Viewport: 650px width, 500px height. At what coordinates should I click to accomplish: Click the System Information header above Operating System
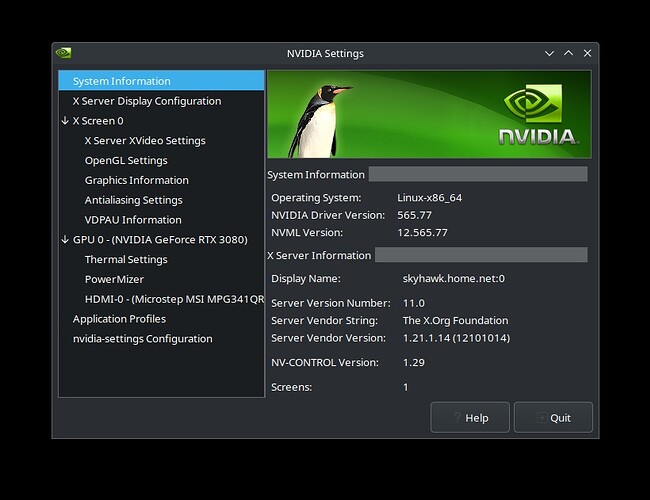click(x=316, y=175)
